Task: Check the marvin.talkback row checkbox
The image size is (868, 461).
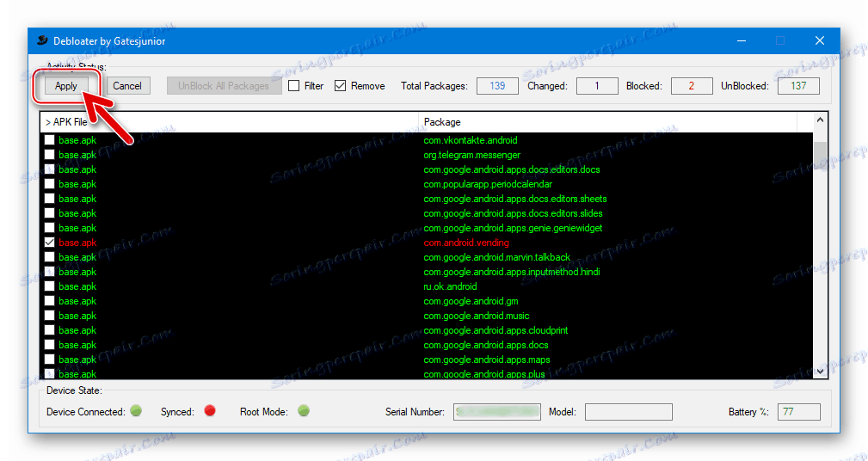Action: (x=49, y=257)
